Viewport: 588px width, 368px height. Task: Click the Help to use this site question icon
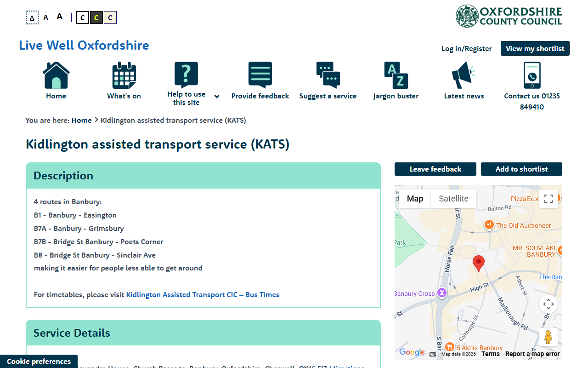(x=186, y=75)
